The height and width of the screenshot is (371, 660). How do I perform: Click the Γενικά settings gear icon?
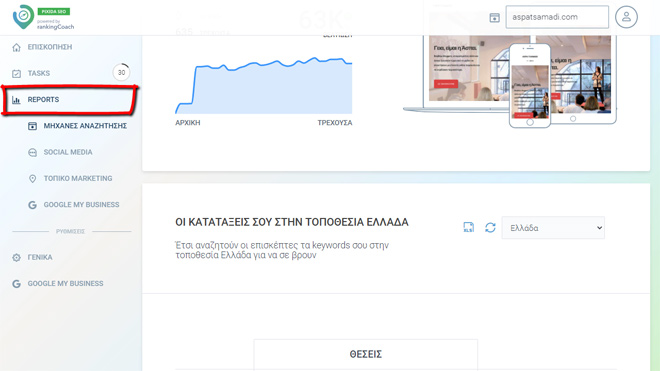point(16,257)
